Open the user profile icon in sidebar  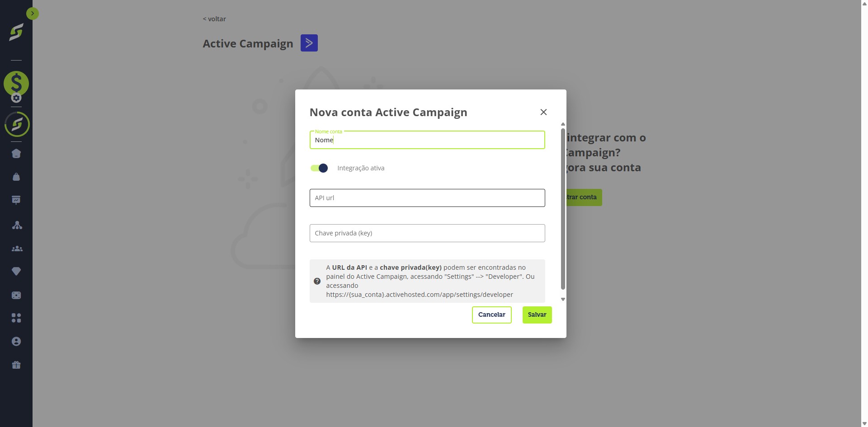(x=16, y=341)
